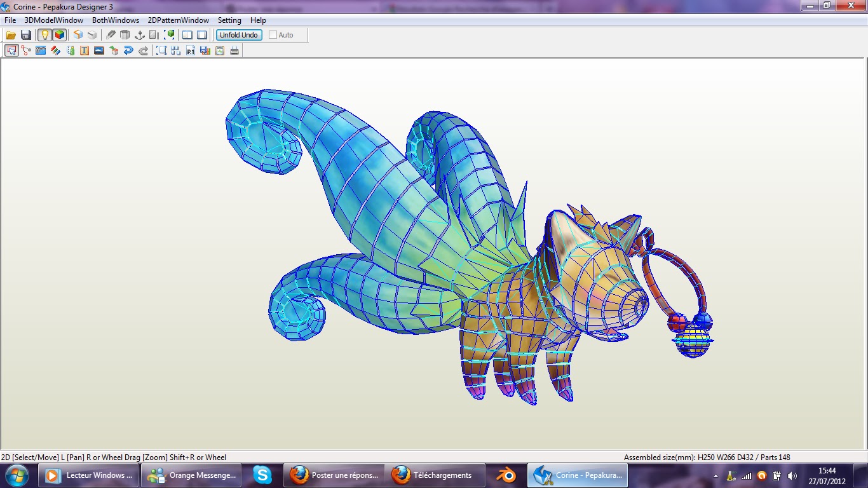The image size is (868, 488).
Task: Click the 3D creature model in the viewport
Action: coord(470,248)
